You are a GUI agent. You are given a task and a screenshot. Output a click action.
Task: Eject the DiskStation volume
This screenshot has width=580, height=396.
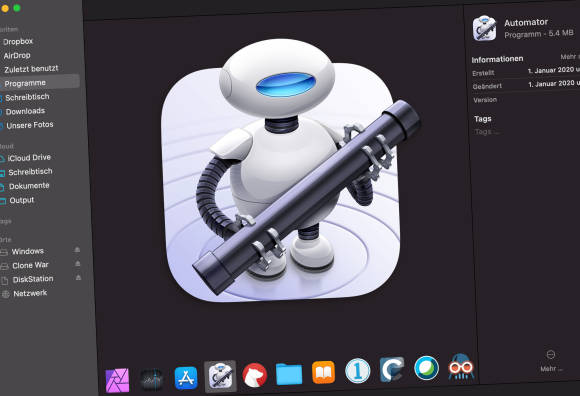(x=78, y=277)
